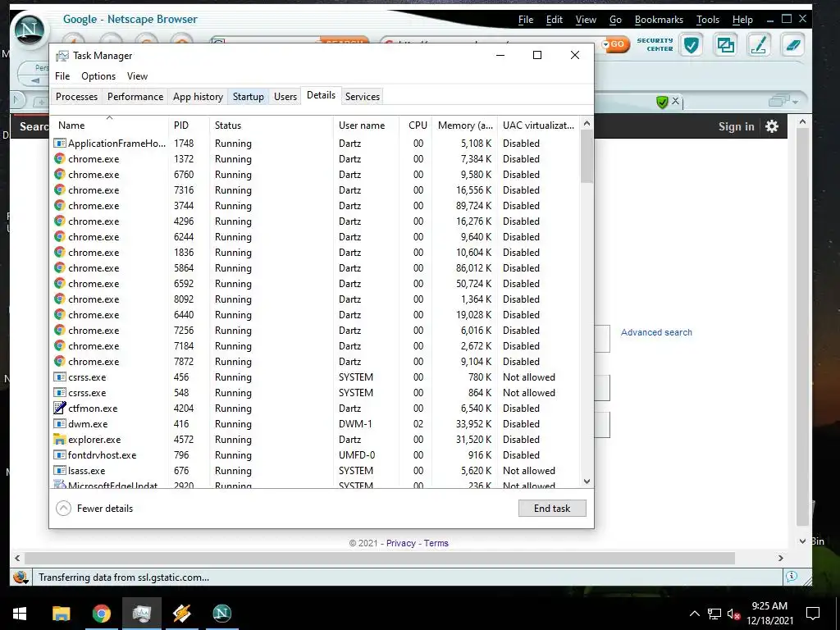
Task: Click Task Manager scroll down arrow
Action: point(587,481)
